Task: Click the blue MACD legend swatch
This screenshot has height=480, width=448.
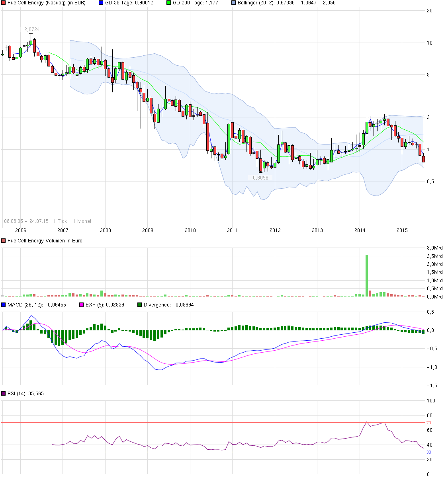Action: coord(4,305)
